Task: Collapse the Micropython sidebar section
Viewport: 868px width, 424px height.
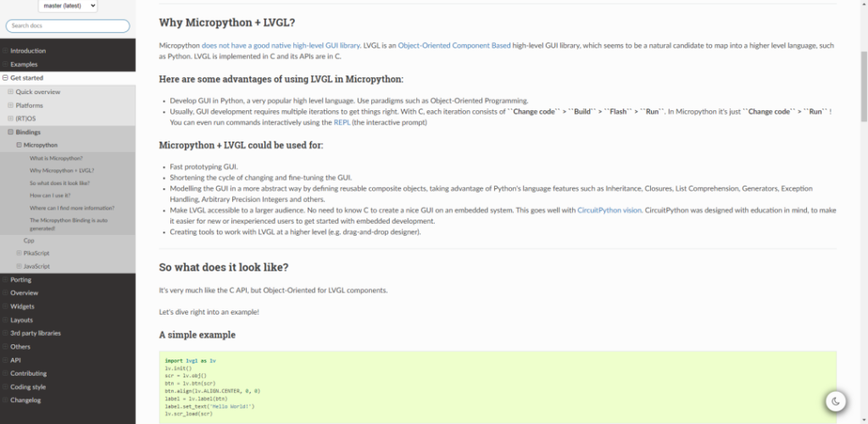Action: click(18, 145)
